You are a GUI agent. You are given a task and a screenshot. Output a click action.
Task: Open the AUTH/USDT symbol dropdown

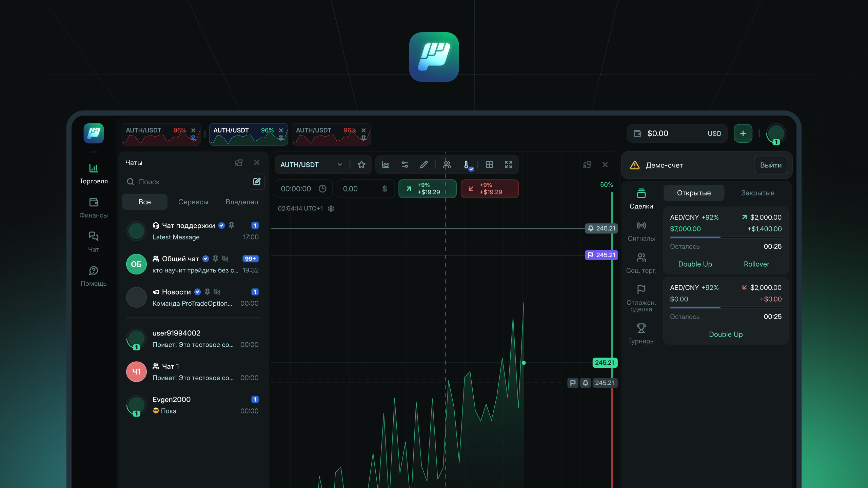click(x=340, y=165)
